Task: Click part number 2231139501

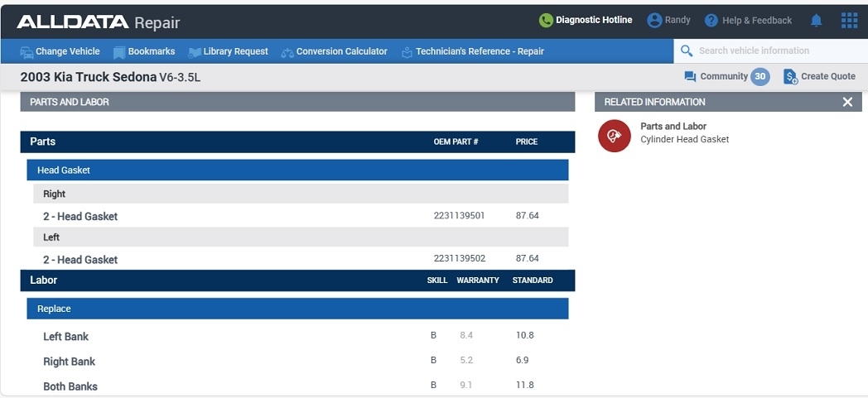Action: point(459,216)
